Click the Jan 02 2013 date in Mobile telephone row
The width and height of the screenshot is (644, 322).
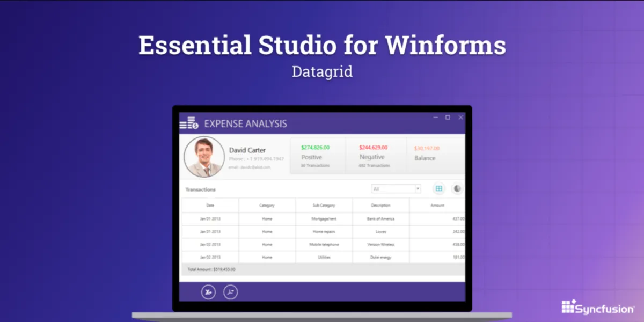click(210, 245)
